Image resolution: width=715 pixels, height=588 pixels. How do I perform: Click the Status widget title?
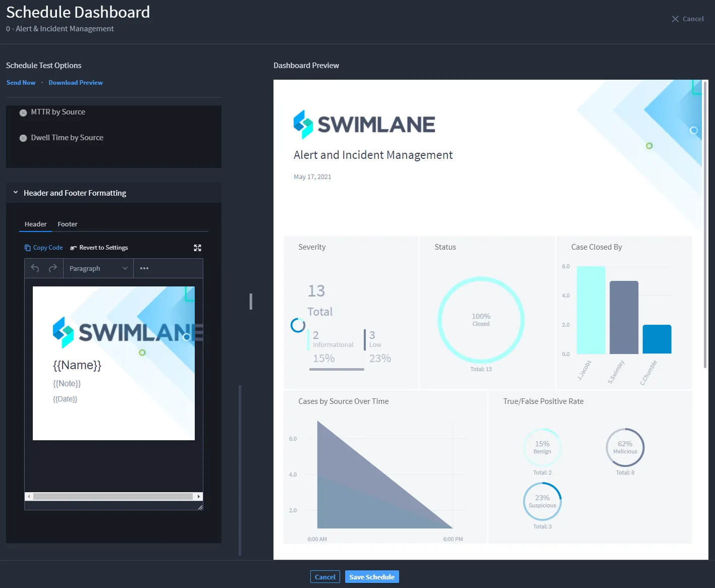[445, 247]
